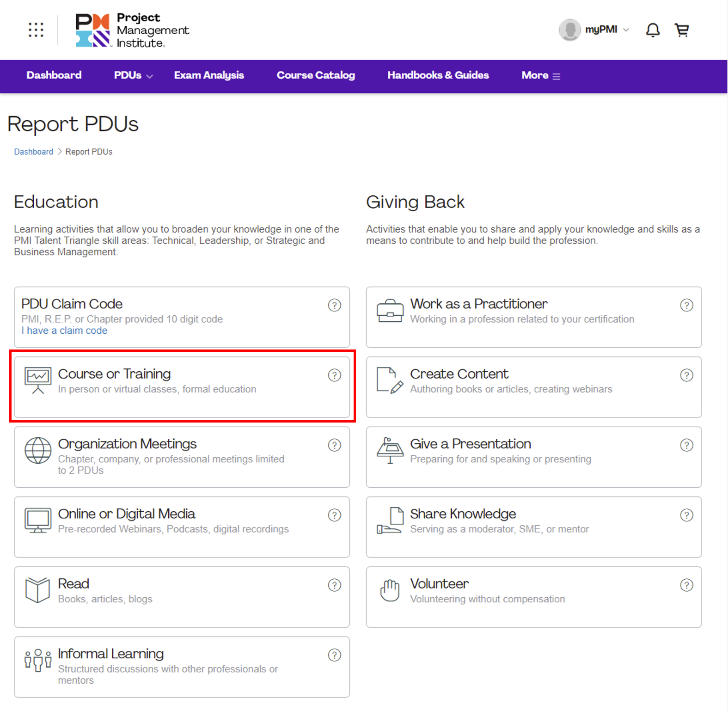Click the PMI logo in header
This screenshot has height=711, width=728.
coord(132,30)
